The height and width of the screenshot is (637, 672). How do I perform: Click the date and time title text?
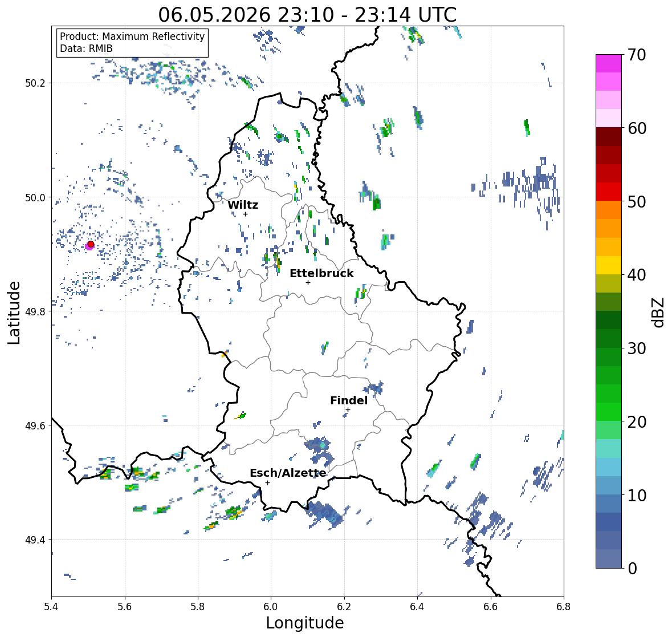point(307,15)
